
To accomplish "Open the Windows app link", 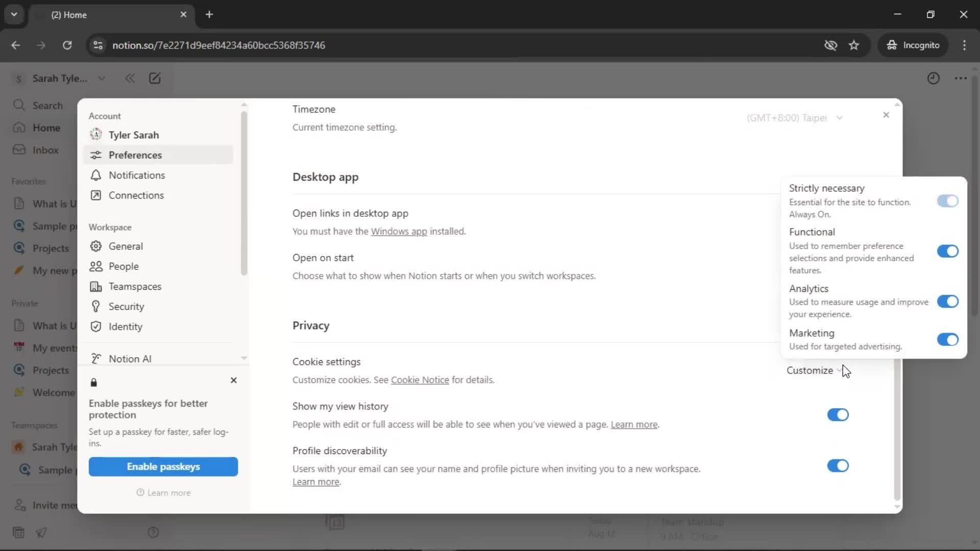I will point(399,231).
